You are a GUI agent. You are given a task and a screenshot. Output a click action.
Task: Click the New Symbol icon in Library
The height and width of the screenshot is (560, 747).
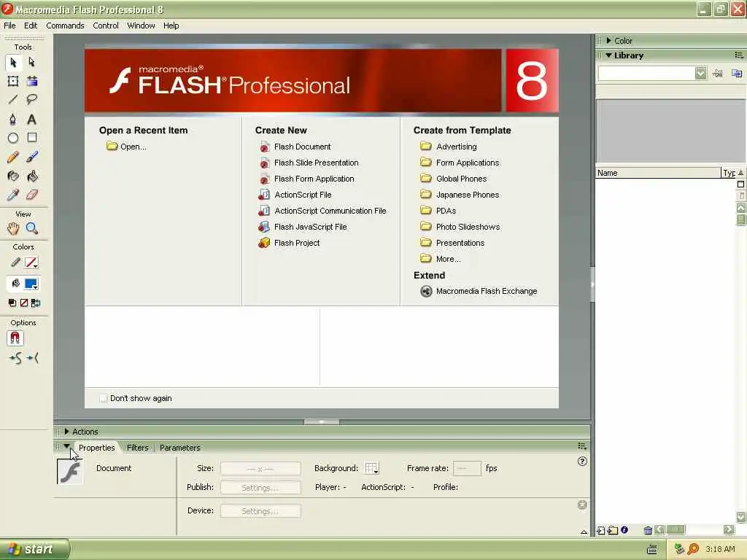[x=601, y=531]
